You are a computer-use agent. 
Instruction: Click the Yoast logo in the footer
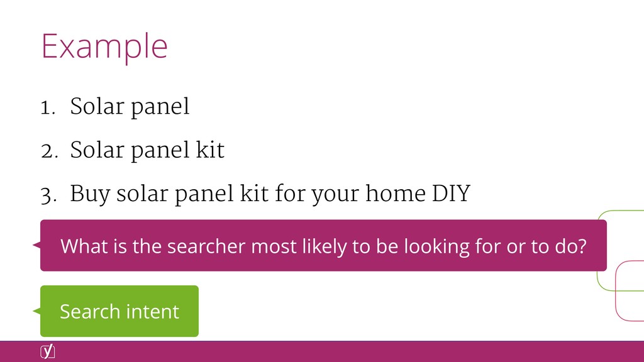(x=48, y=351)
